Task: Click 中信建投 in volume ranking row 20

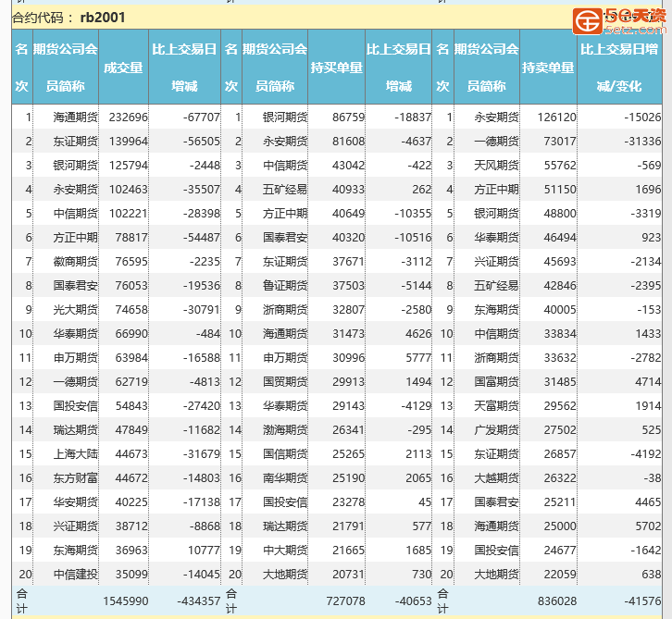Action: [75, 574]
